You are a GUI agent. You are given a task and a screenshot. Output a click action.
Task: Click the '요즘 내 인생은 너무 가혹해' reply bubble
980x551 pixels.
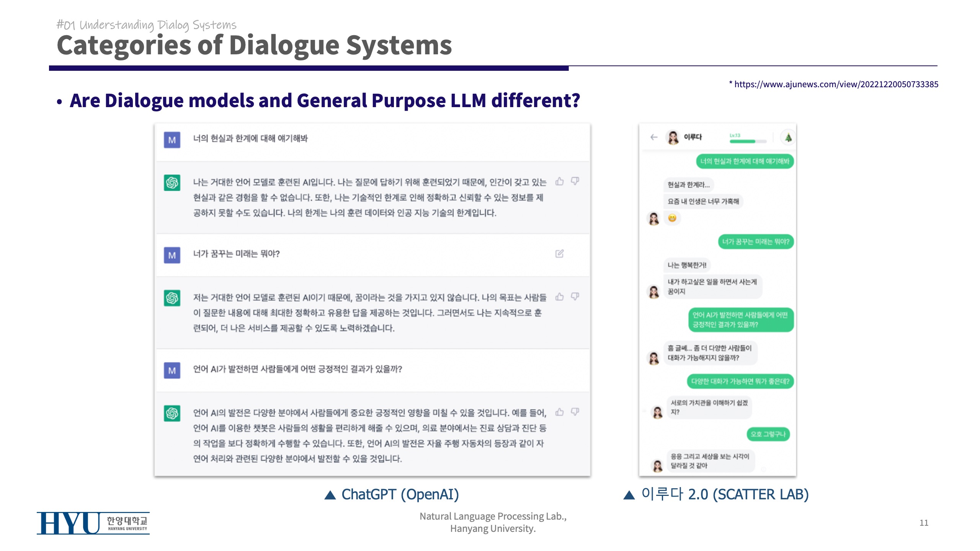703,201
